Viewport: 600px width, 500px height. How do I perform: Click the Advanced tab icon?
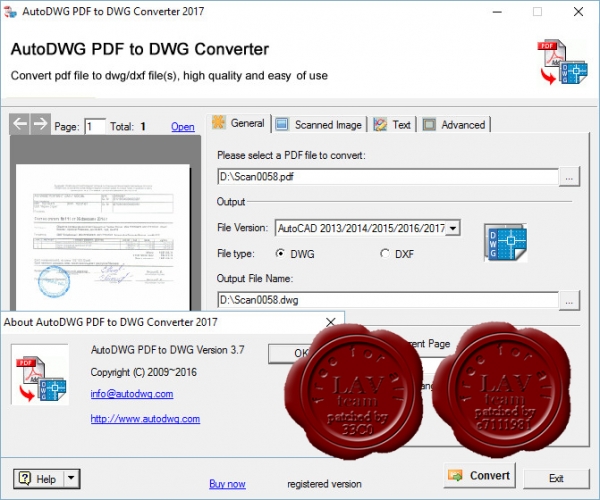429,125
